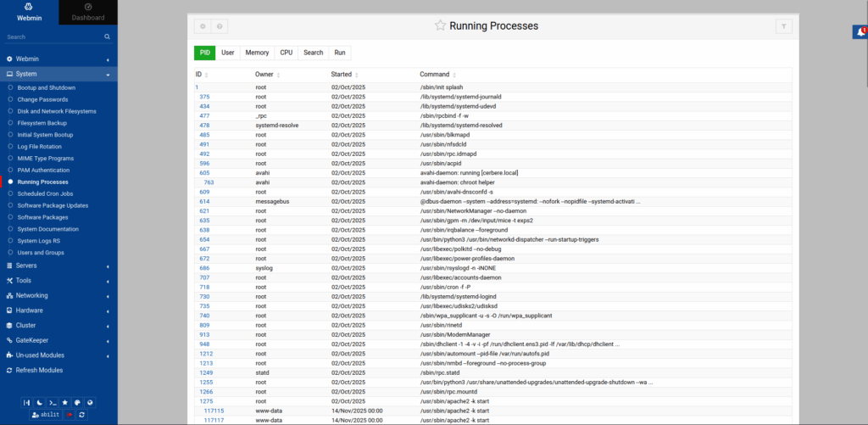Expand the Webmin category
This screenshot has height=425, width=868.
click(x=58, y=59)
